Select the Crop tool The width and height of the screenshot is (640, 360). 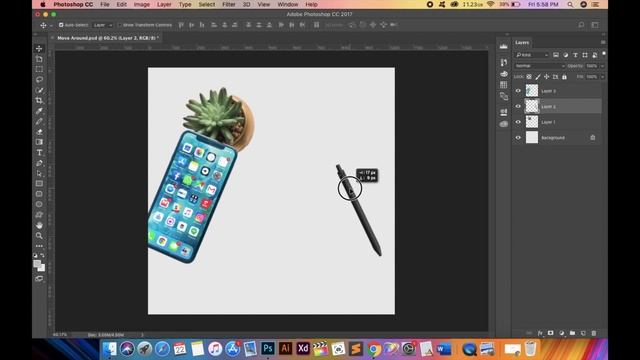coord(39,100)
